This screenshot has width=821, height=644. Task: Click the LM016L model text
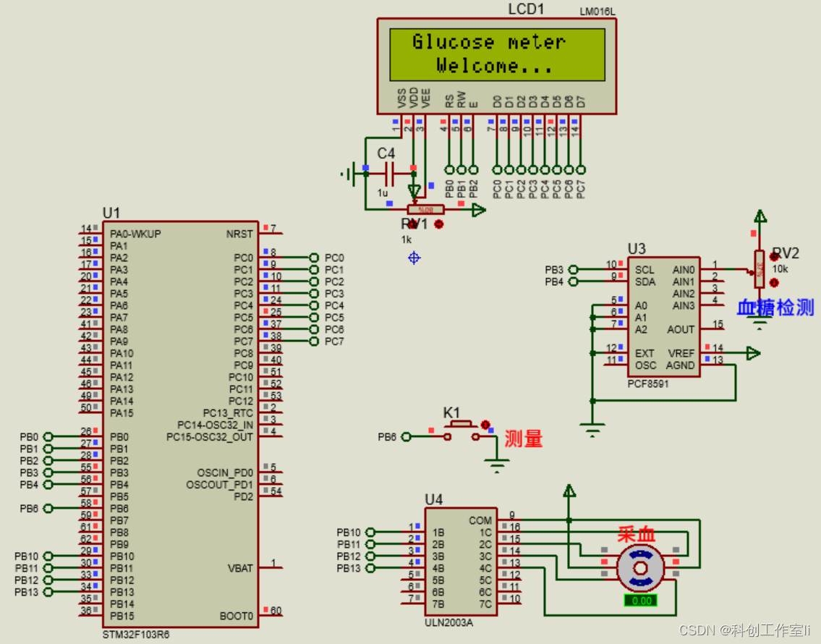click(597, 12)
